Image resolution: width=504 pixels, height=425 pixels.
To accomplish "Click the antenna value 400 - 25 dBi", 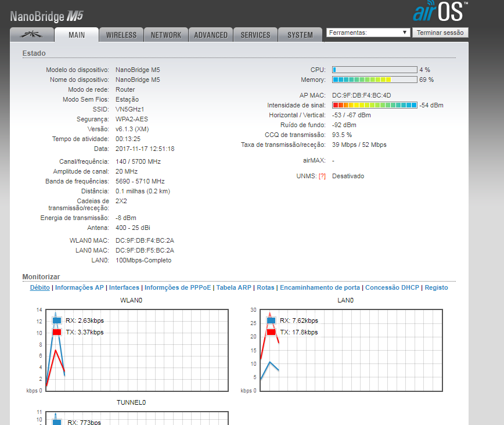I will 133,228.
